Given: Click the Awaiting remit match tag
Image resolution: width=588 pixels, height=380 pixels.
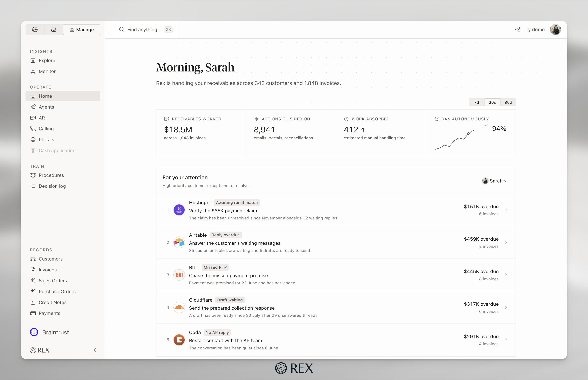Looking at the screenshot, I should [237, 203].
